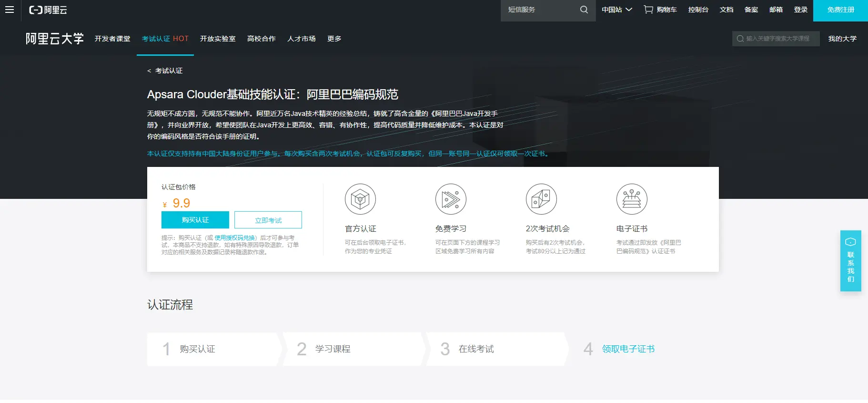Open the 文档 link

coord(727,10)
